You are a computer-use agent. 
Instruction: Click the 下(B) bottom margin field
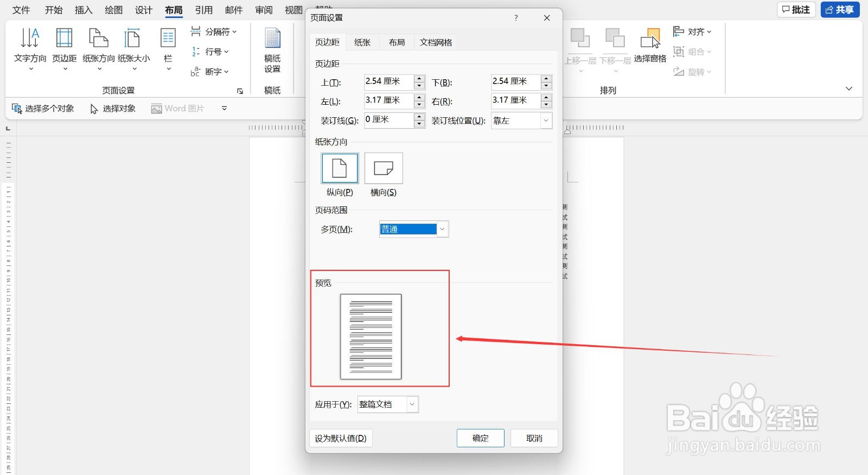pos(516,81)
